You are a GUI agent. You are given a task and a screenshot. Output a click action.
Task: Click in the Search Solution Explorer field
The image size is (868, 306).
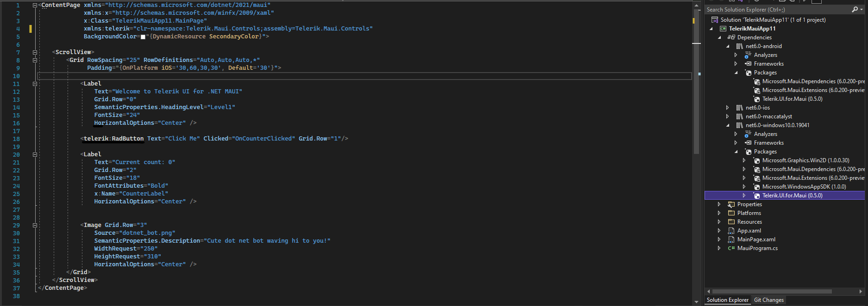[778, 9]
